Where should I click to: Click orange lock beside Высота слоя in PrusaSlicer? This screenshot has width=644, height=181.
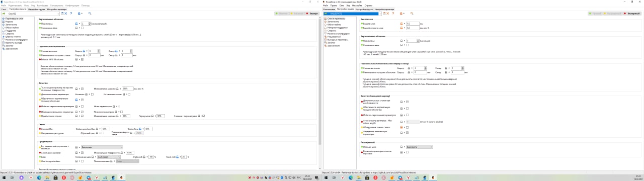coord(401,24)
